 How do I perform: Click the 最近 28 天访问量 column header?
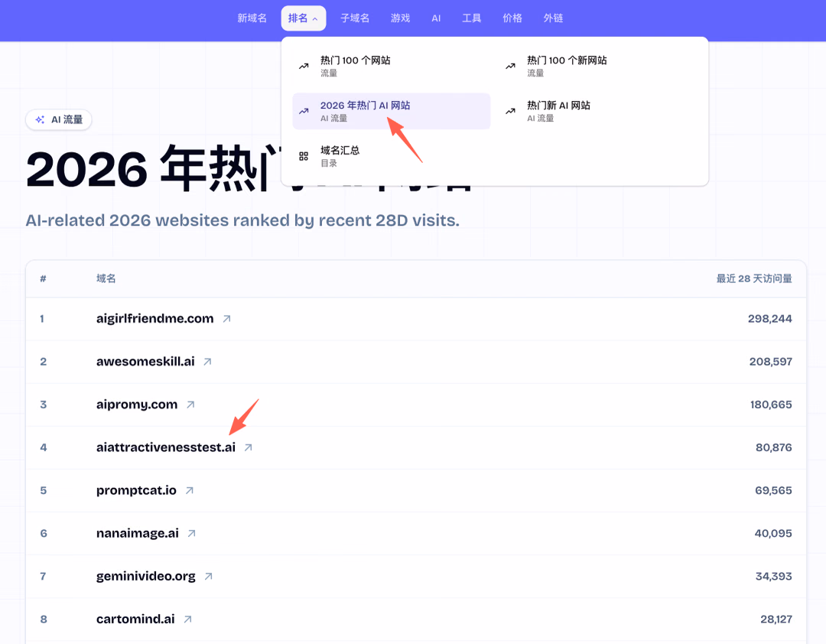[x=754, y=278]
